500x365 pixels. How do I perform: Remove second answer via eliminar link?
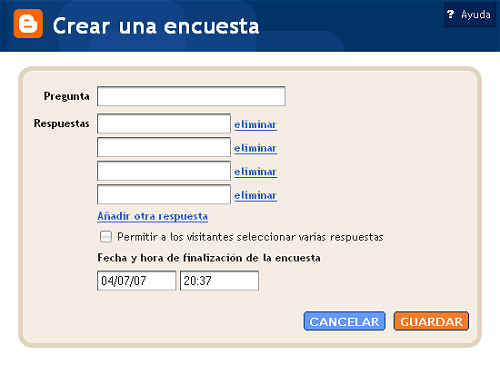coord(255,148)
